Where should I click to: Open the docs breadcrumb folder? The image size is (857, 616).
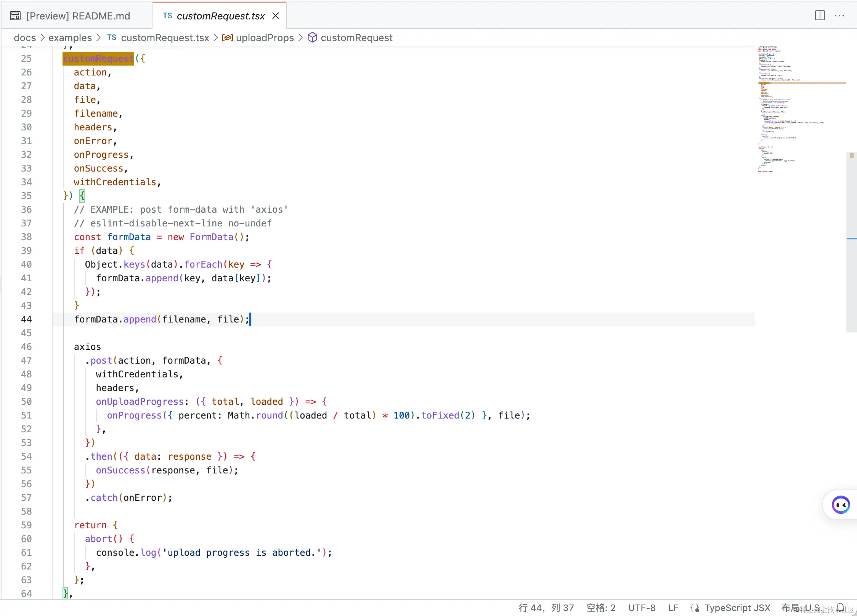click(x=25, y=38)
